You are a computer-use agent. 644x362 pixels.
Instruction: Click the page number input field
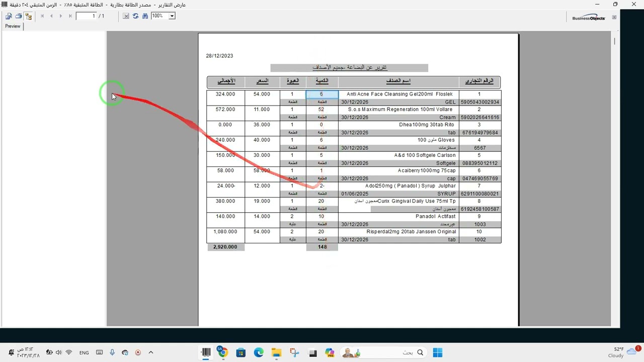tap(87, 16)
